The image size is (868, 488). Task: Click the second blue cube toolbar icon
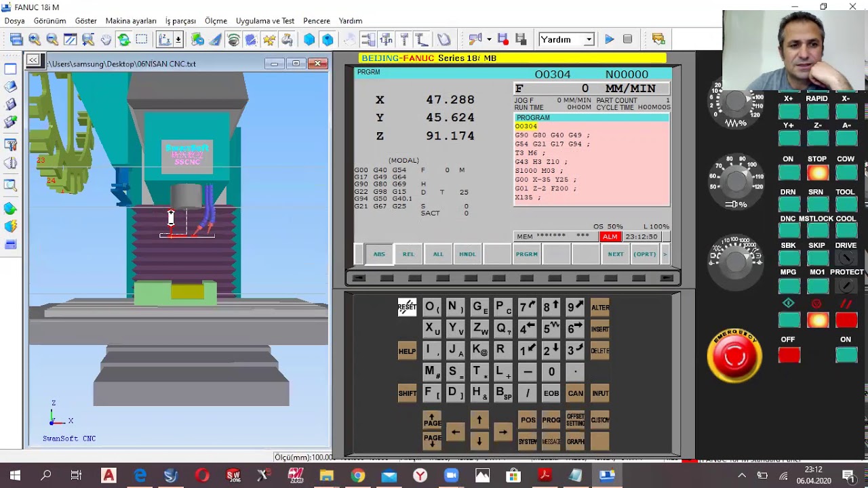[x=328, y=39]
